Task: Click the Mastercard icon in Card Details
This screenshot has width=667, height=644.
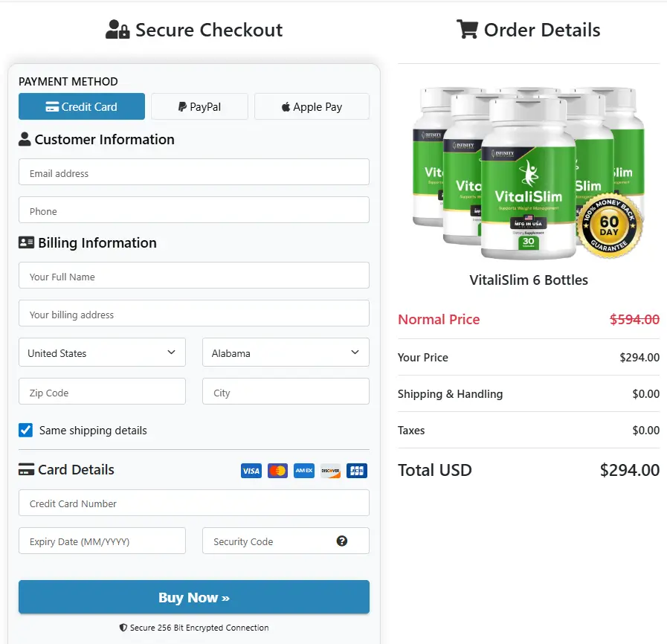Action: (277, 470)
